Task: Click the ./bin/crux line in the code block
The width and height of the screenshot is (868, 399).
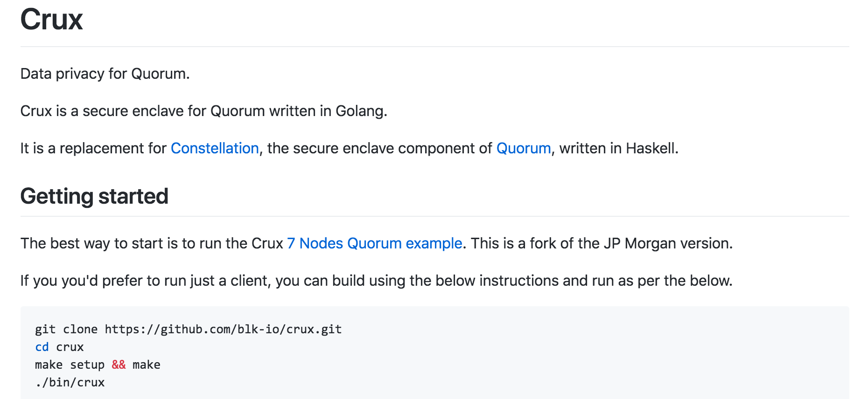Action: point(70,383)
